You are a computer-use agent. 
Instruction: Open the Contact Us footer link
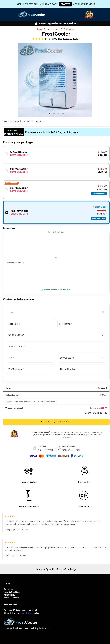[x=8, y=589]
